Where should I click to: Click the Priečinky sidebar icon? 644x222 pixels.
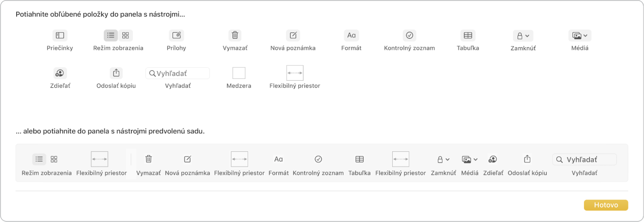(x=60, y=36)
